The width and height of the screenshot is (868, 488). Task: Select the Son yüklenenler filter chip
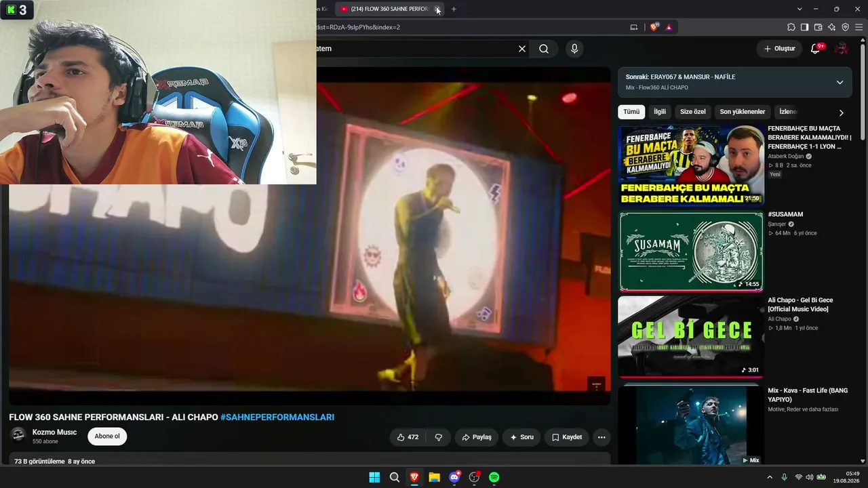[x=743, y=112]
